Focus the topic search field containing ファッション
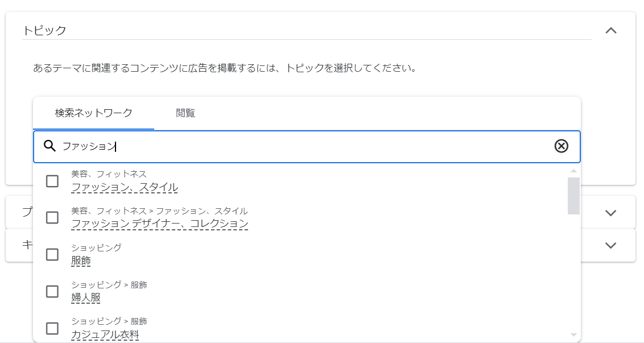The image size is (644, 343). 307,146
